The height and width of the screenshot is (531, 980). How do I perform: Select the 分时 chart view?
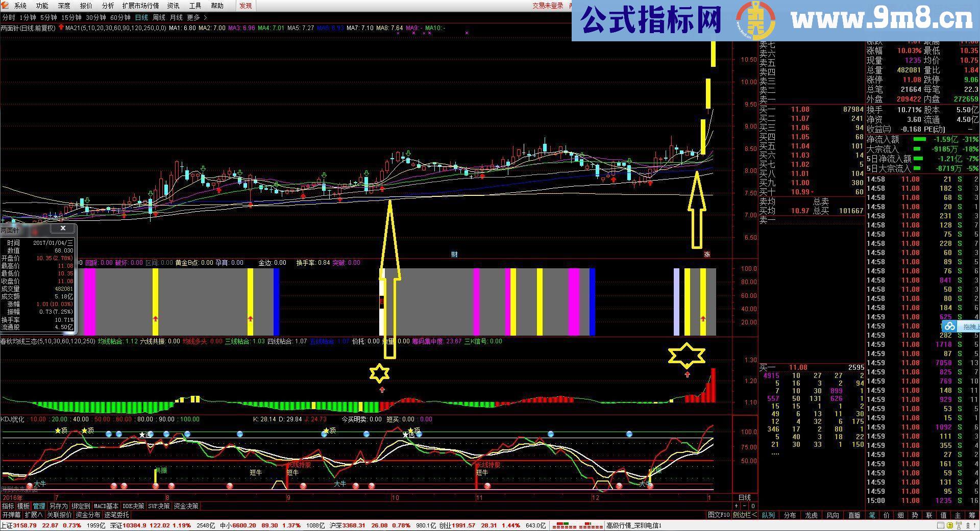pos(9,17)
